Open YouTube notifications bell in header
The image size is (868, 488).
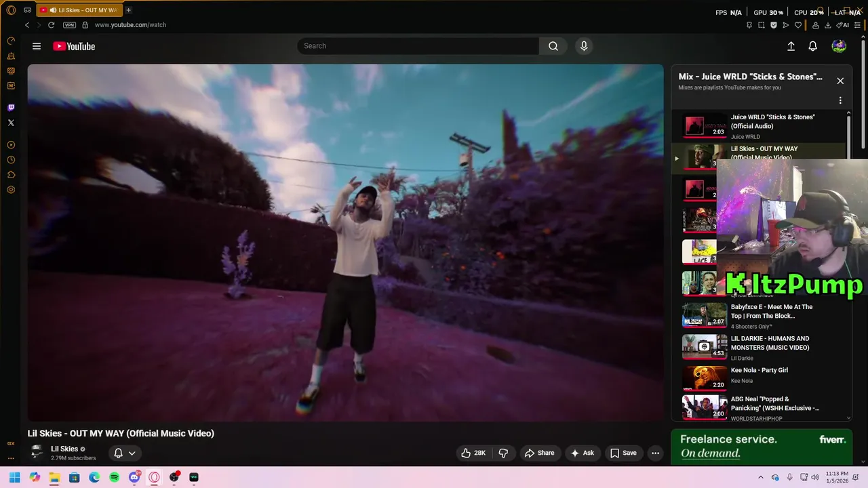[812, 46]
